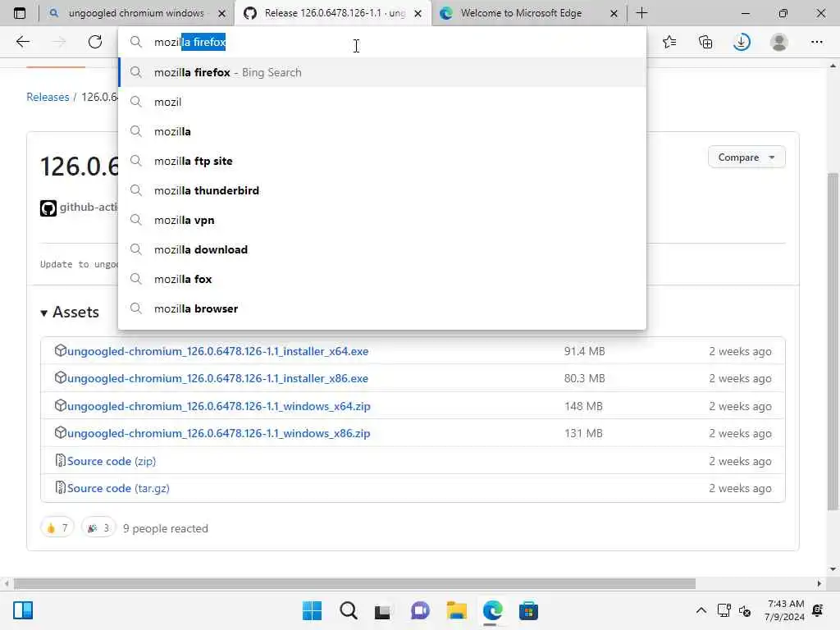Open taskbar Search magnifier
The height and width of the screenshot is (630, 840).
(x=348, y=610)
